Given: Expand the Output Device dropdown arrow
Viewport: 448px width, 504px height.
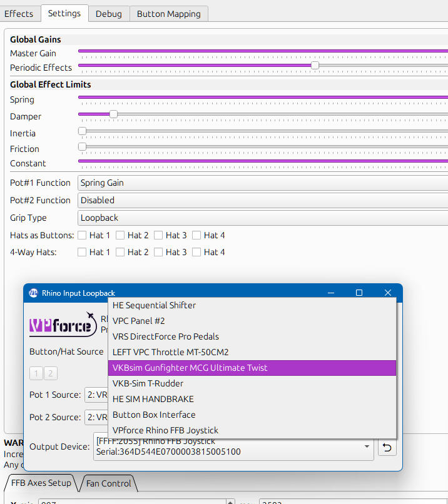Looking at the screenshot, I should click(x=367, y=446).
